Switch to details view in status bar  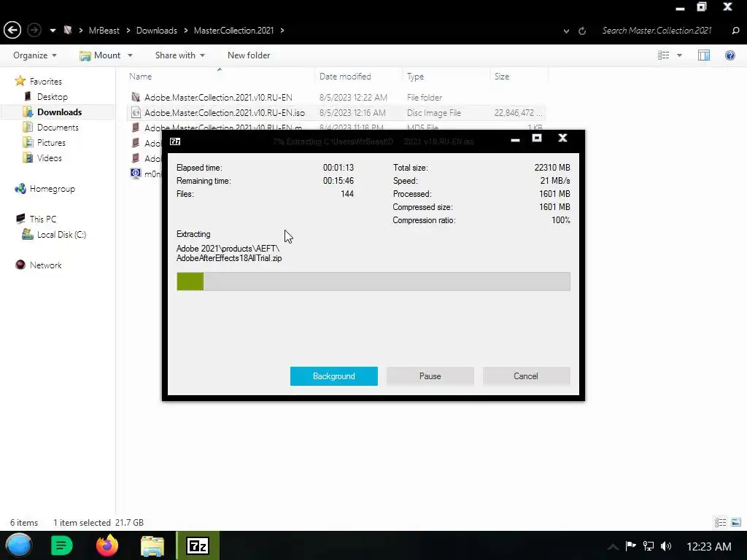(720, 522)
